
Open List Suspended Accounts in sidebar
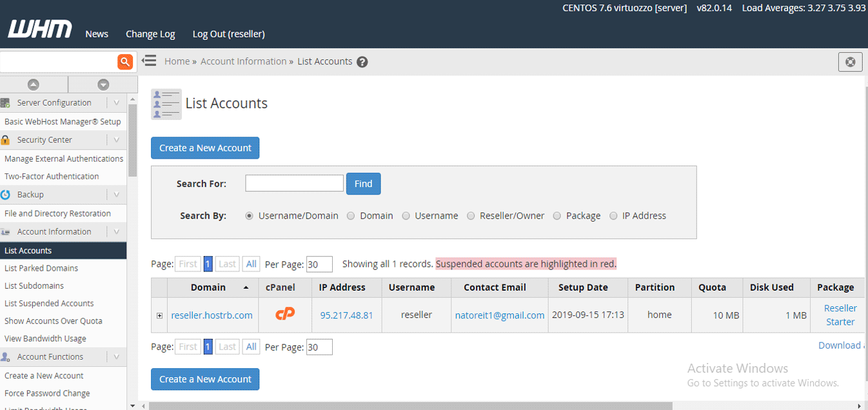(49, 303)
